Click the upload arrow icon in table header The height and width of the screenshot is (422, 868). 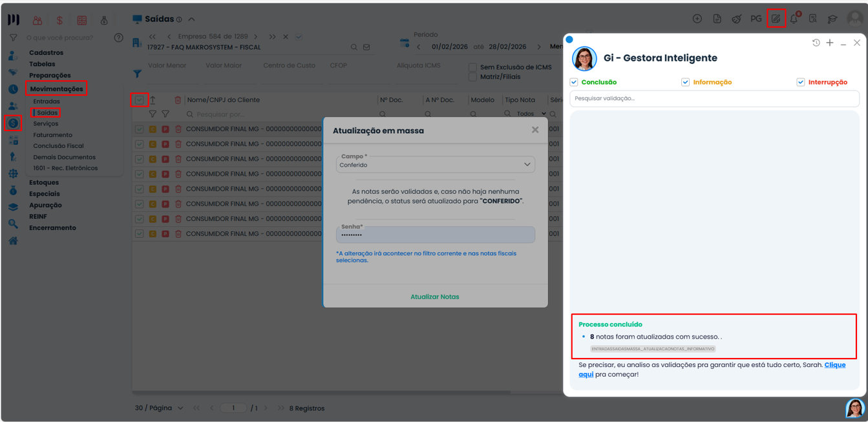pos(153,100)
